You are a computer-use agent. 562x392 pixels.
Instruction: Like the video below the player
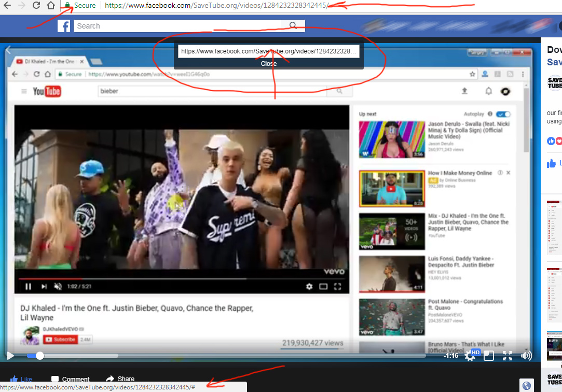click(x=21, y=379)
